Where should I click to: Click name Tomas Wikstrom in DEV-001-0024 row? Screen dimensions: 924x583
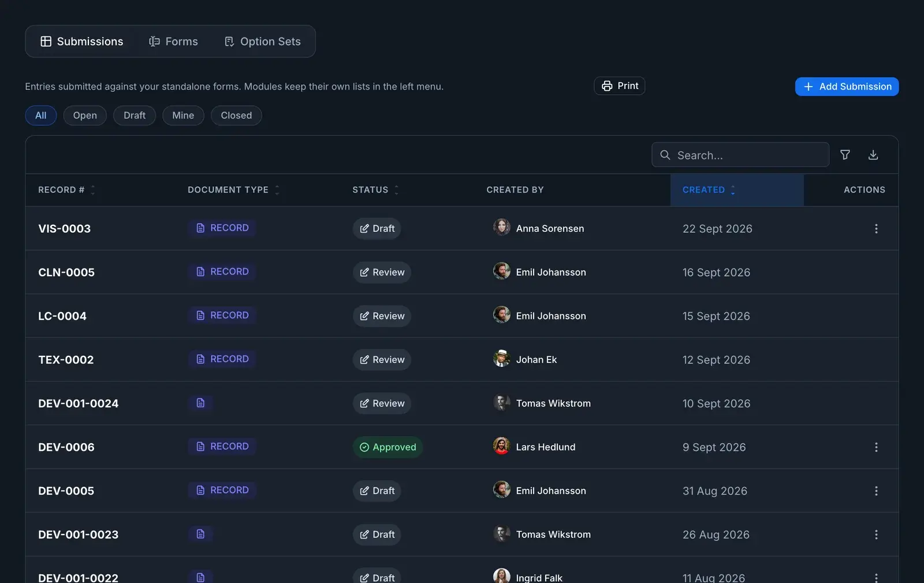(x=553, y=403)
